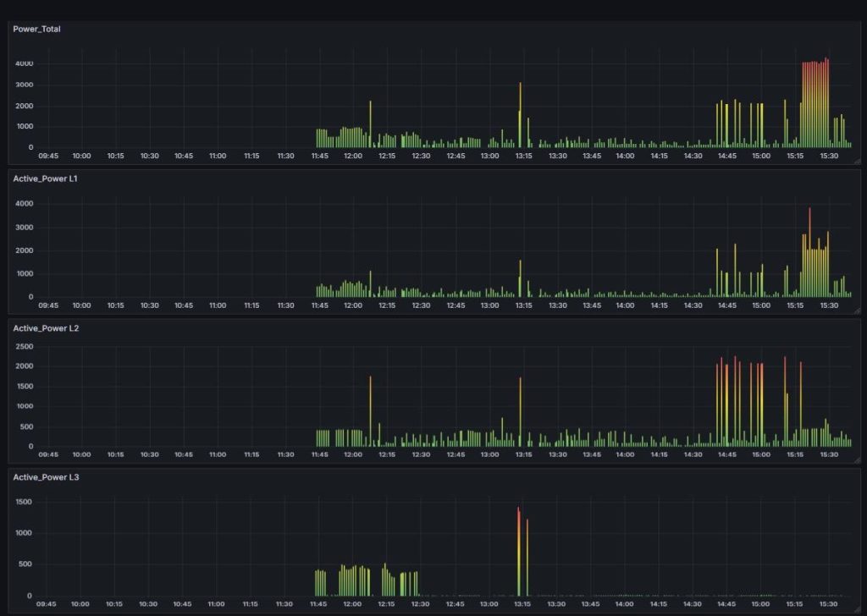Click the 12:00 time label in Active_Power L2
The height and width of the screenshot is (616, 867).
coord(353,454)
